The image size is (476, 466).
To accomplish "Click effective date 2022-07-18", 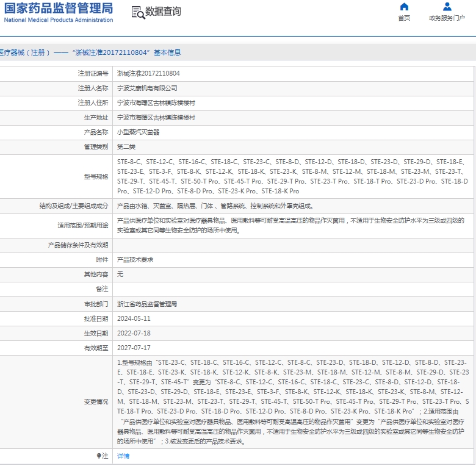I will 134,333.
